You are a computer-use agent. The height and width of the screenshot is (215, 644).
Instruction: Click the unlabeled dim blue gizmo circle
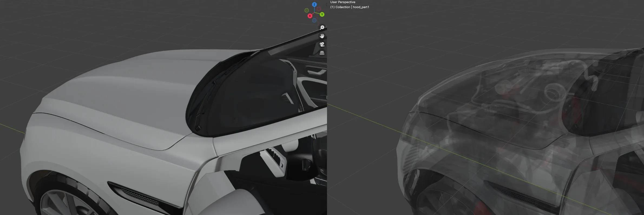coord(314,20)
